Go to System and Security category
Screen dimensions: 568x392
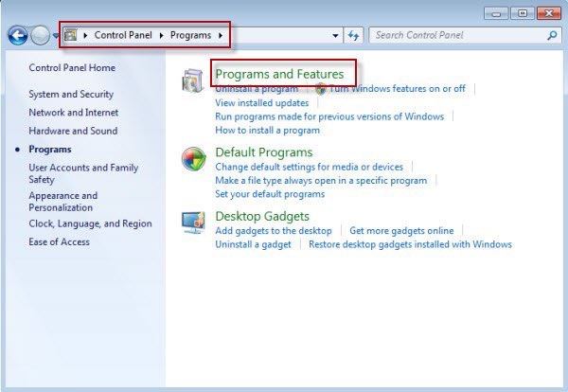click(71, 94)
